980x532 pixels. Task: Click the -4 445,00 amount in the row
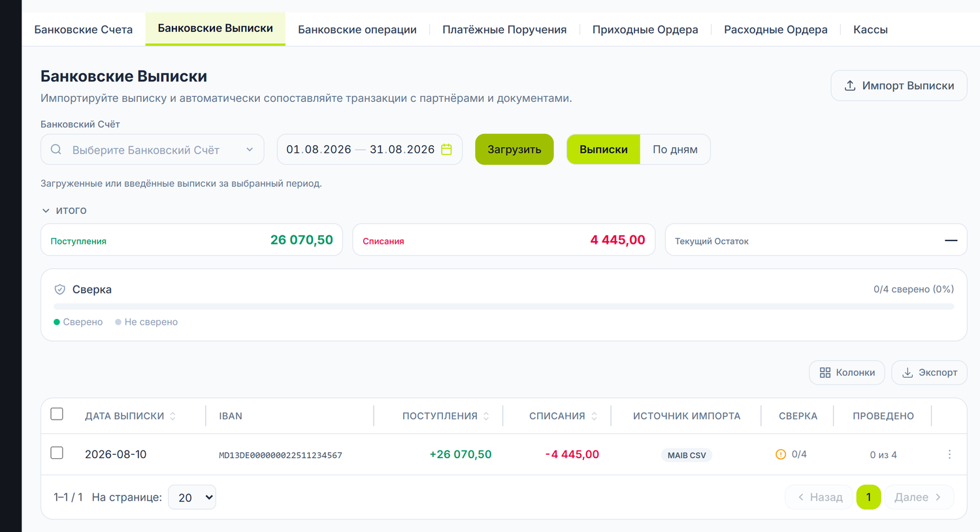[572, 454]
